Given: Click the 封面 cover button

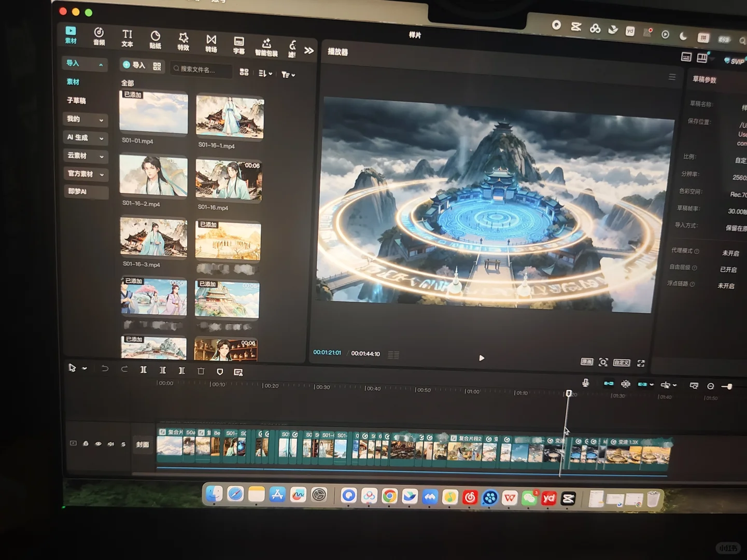Looking at the screenshot, I should [143, 444].
